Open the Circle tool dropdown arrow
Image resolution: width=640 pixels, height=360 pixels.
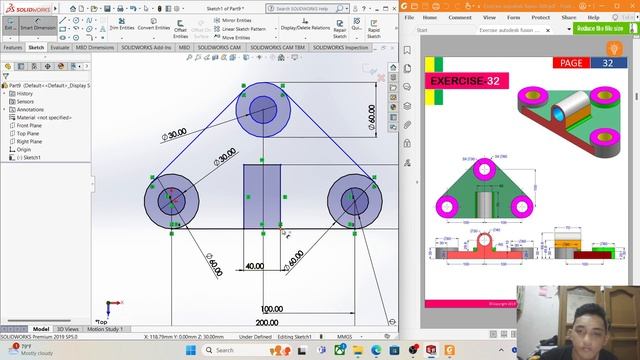[x=82, y=20]
